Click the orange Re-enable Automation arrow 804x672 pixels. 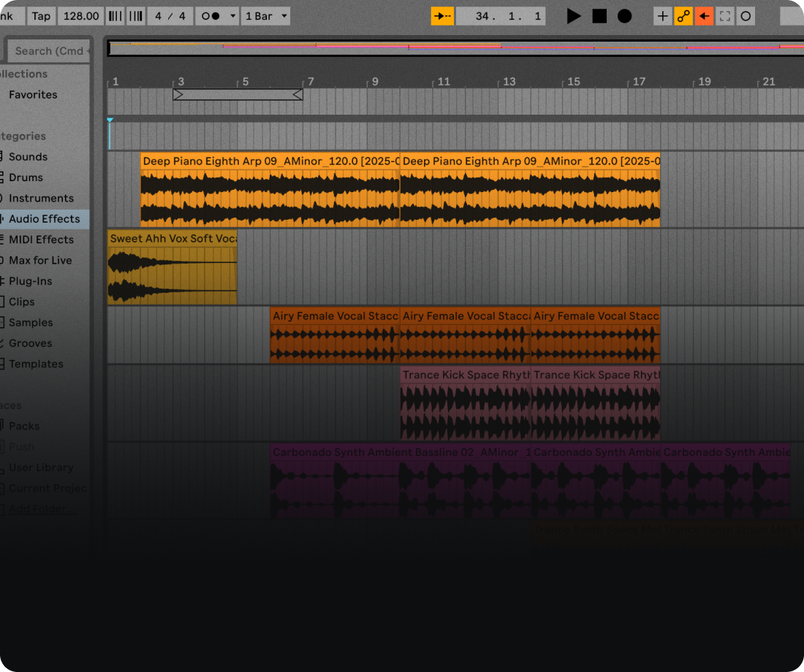pyautogui.click(x=703, y=15)
